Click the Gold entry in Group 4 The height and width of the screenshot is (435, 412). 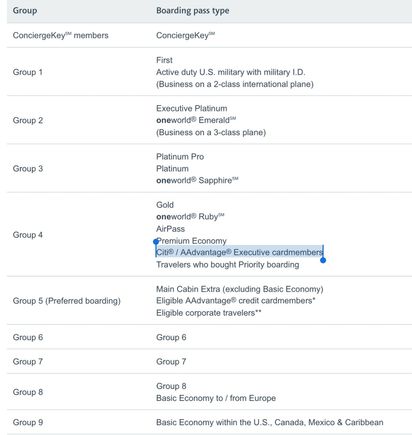point(165,205)
